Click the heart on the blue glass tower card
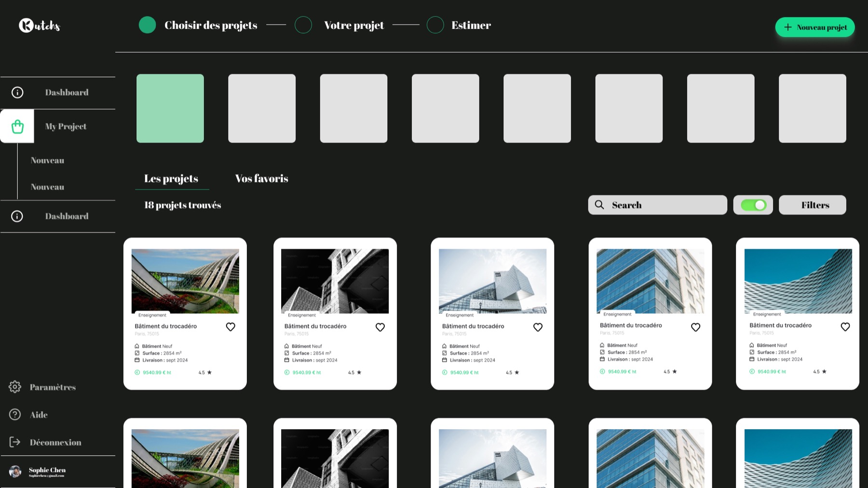Viewport: 868px width, 488px height. pyautogui.click(x=695, y=327)
